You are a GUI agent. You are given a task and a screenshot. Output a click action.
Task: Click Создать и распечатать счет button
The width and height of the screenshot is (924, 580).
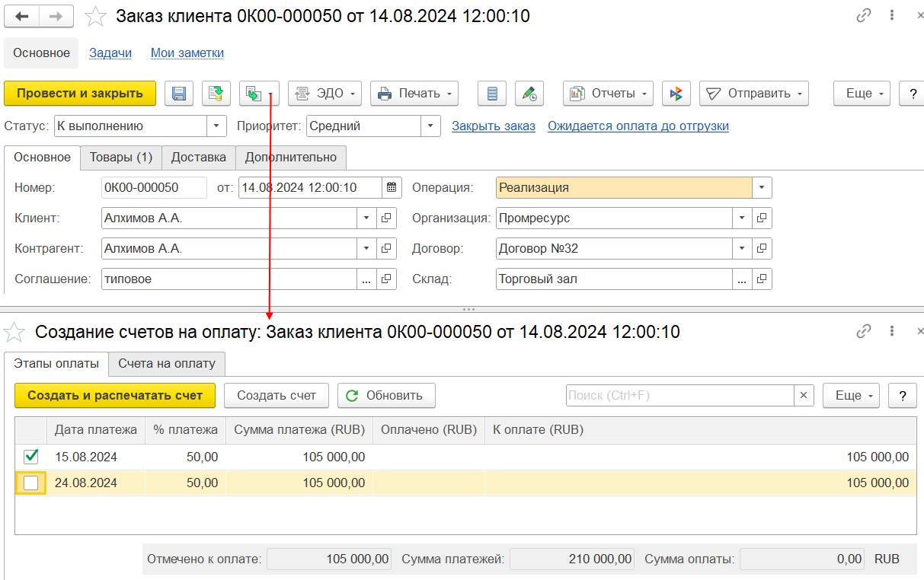pyautogui.click(x=115, y=396)
